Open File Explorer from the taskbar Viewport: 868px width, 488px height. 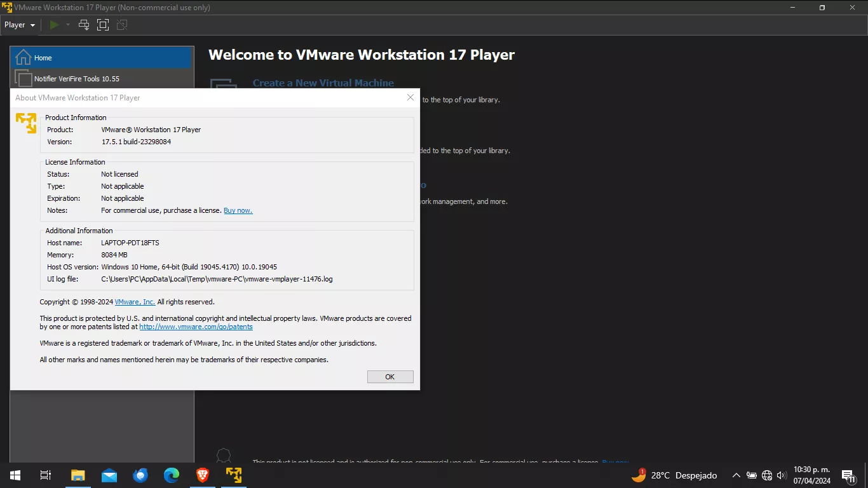pyautogui.click(x=78, y=475)
